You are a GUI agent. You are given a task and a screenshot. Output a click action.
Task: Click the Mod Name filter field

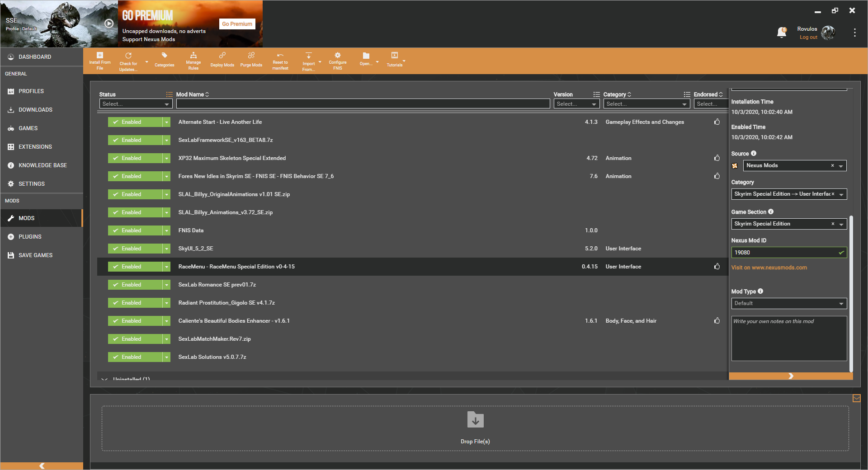point(363,104)
